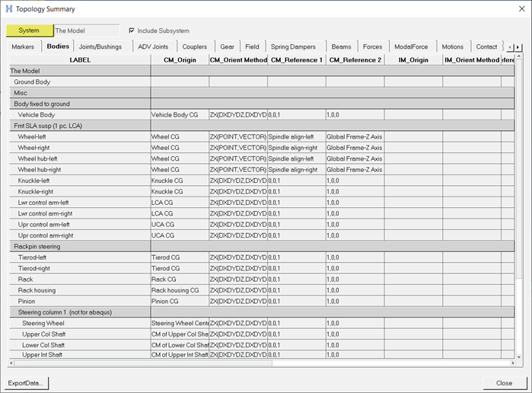The width and height of the screenshot is (532, 393).
Task: Click the IM_Orient Method column header
Action: coord(472,60)
